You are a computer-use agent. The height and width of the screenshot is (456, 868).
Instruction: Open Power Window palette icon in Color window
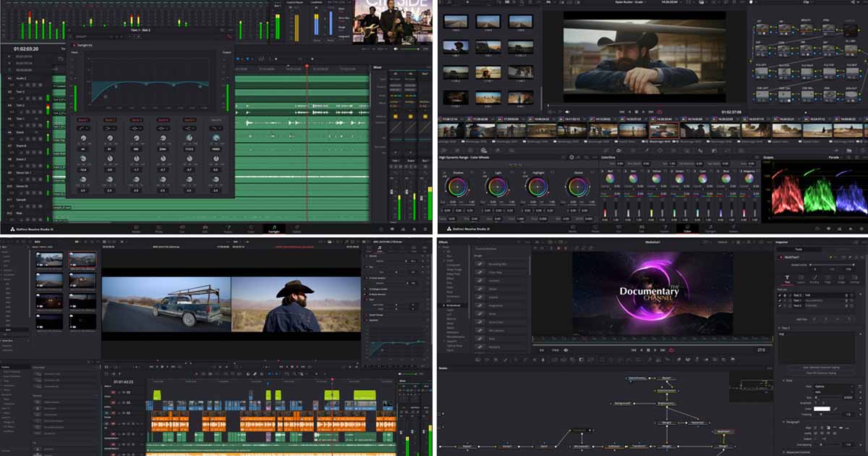(x=660, y=150)
